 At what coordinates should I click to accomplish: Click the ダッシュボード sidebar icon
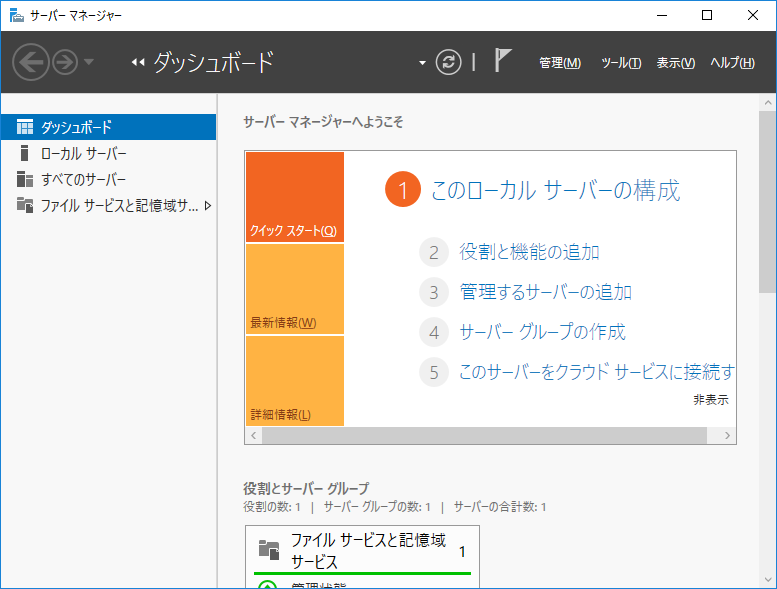tap(25, 127)
